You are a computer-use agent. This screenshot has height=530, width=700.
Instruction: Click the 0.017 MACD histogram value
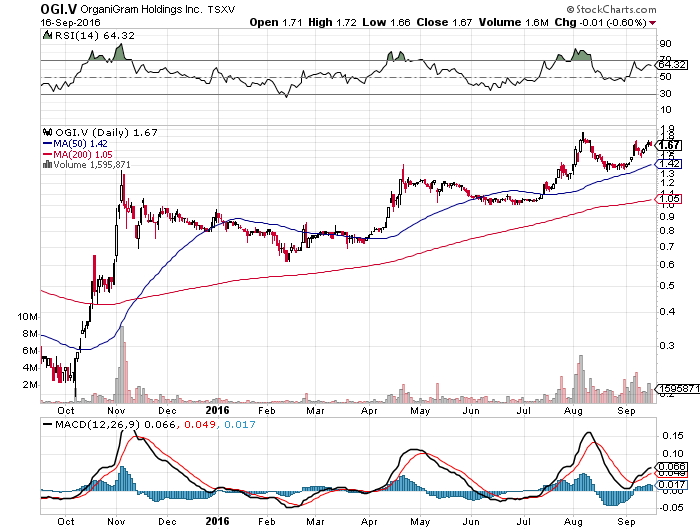click(240, 425)
